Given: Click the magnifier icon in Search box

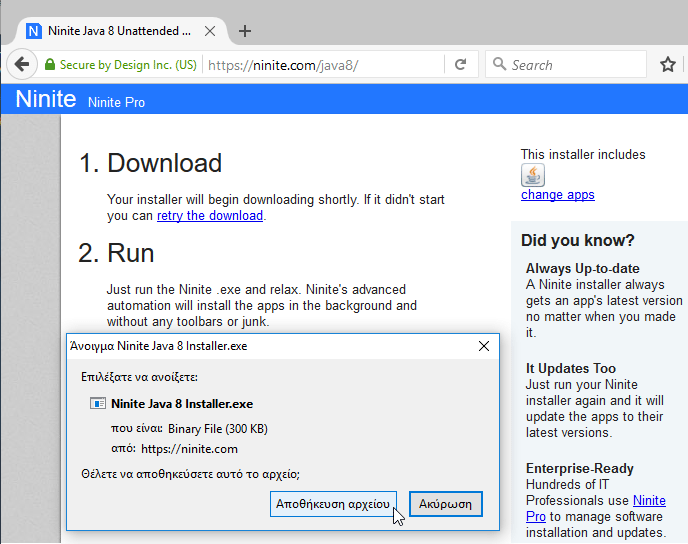Looking at the screenshot, I should click(499, 64).
